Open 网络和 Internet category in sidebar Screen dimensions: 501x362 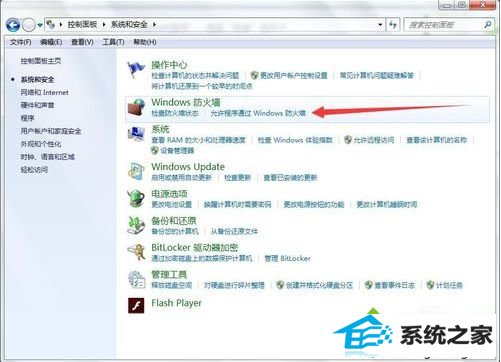(44, 92)
